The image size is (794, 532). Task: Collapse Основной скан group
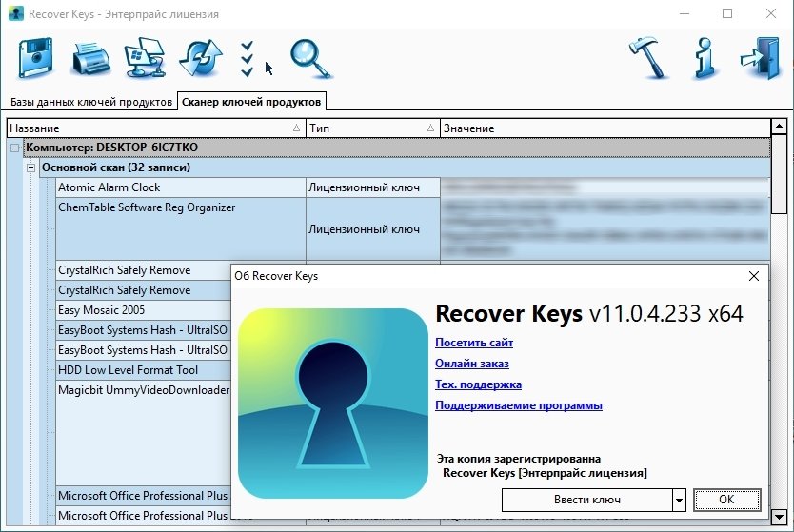click(x=30, y=167)
